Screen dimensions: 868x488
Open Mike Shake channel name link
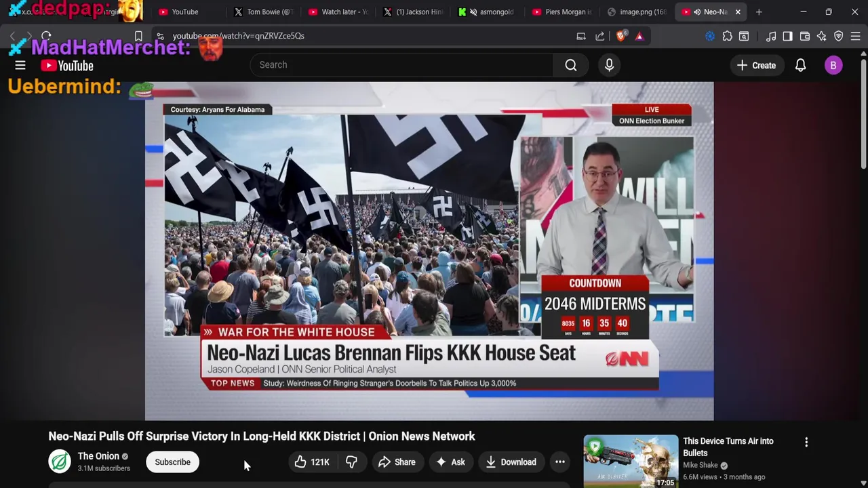701,465
